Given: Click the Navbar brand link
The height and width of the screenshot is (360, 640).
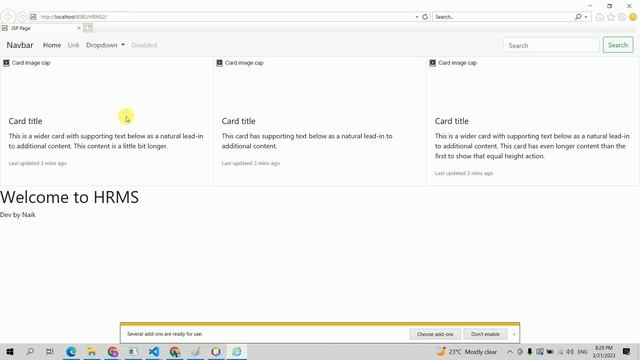Looking at the screenshot, I should point(20,45).
